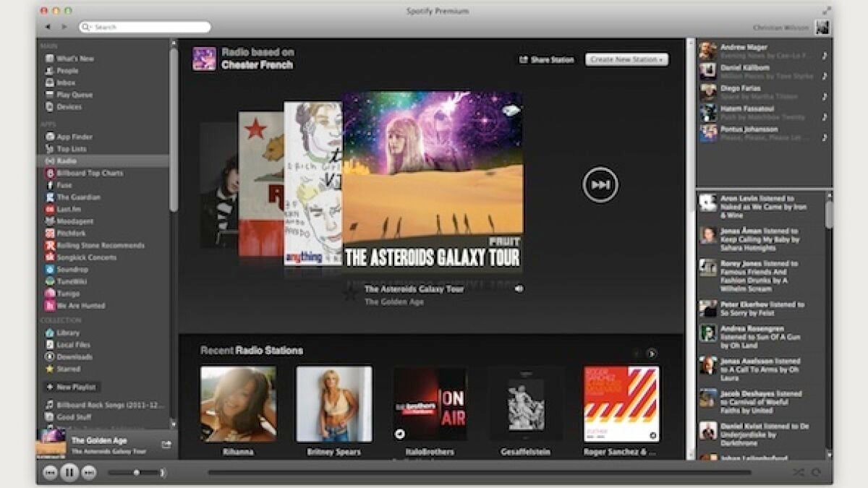Click share icon beside The Golden Age
Image resolution: width=868 pixels, height=488 pixels.
click(166, 445)
